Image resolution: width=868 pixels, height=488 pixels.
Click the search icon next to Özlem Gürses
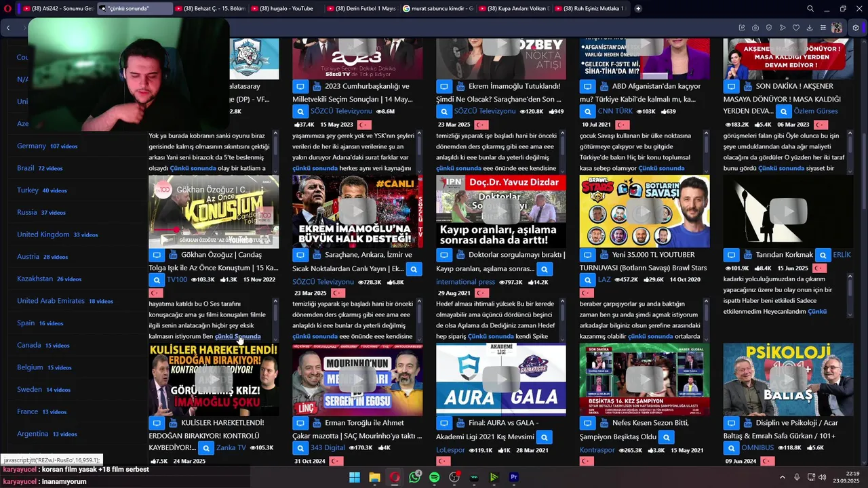pyautogui.click(x=783, y=111)
